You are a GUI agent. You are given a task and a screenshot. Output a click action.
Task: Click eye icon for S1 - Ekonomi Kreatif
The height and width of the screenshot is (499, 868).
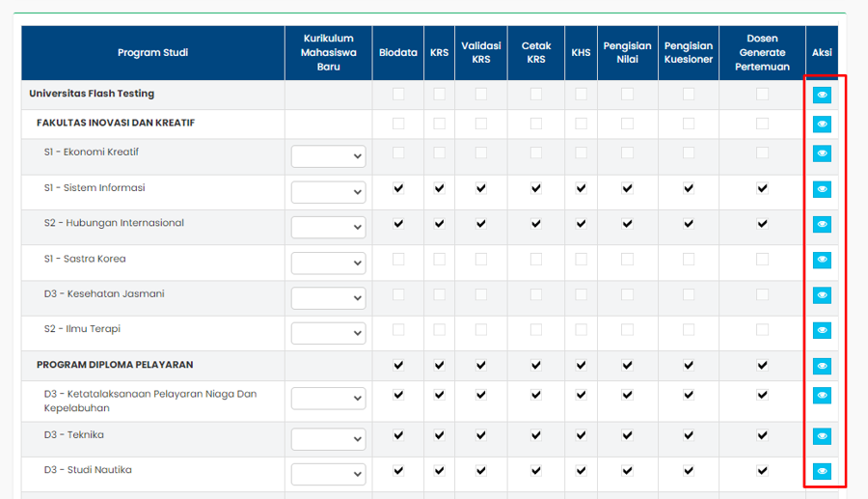[x=822, y=153]
